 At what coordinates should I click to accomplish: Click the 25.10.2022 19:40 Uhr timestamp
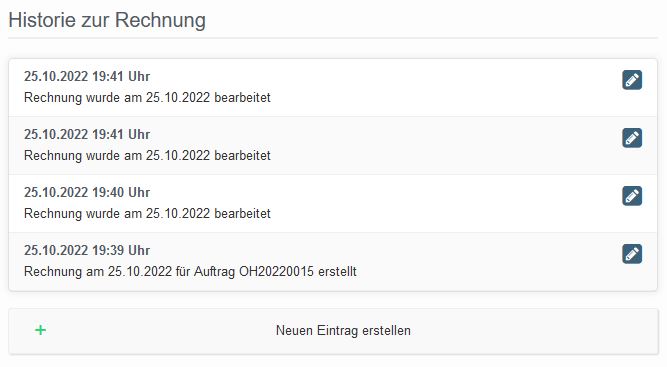87,192
